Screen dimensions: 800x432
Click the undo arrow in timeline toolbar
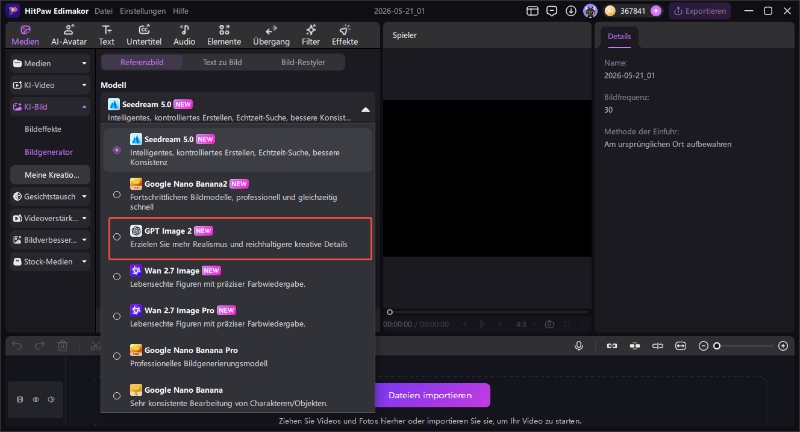17,346
